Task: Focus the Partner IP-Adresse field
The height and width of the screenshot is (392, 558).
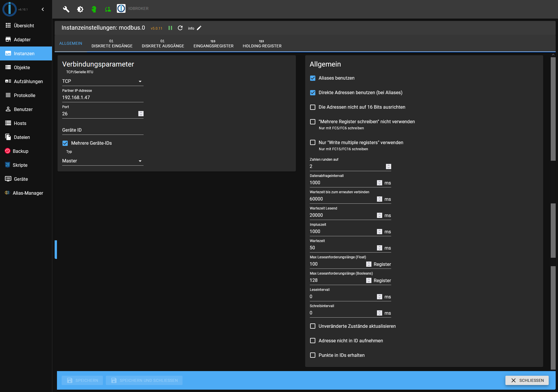Action: (x=103, y=98)
